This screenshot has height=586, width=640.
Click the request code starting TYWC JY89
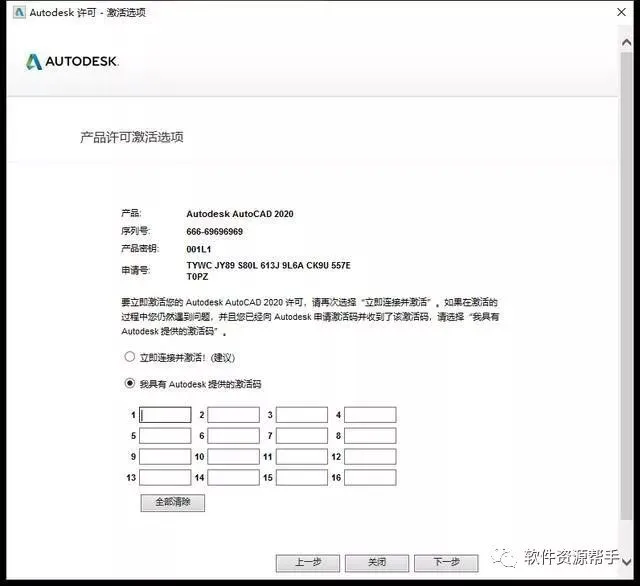point(268,271)
